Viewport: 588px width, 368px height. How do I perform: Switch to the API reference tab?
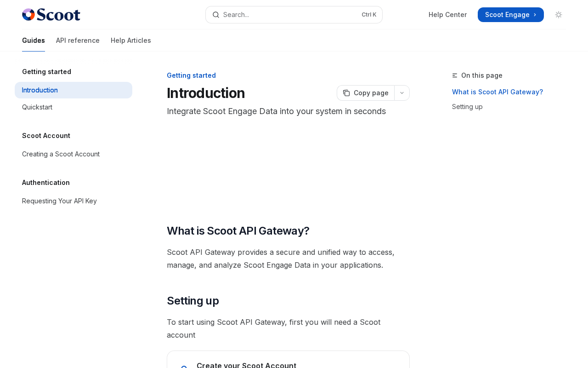coord(78,40)
